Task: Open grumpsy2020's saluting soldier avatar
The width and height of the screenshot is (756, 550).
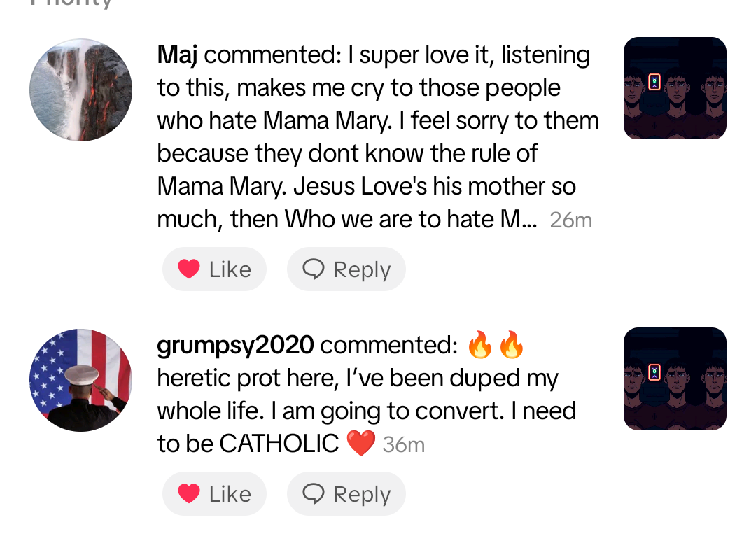Action: 80,380
